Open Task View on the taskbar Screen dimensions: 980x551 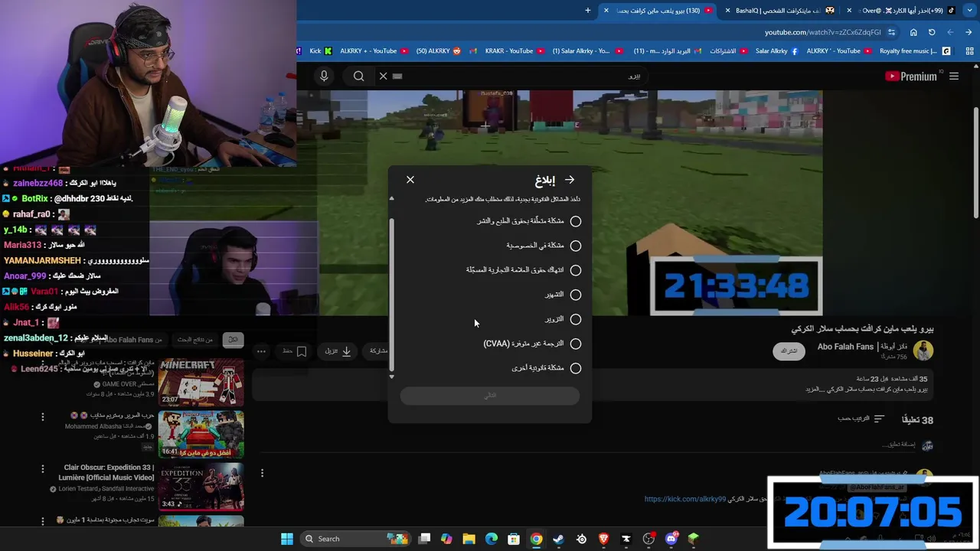425,539
